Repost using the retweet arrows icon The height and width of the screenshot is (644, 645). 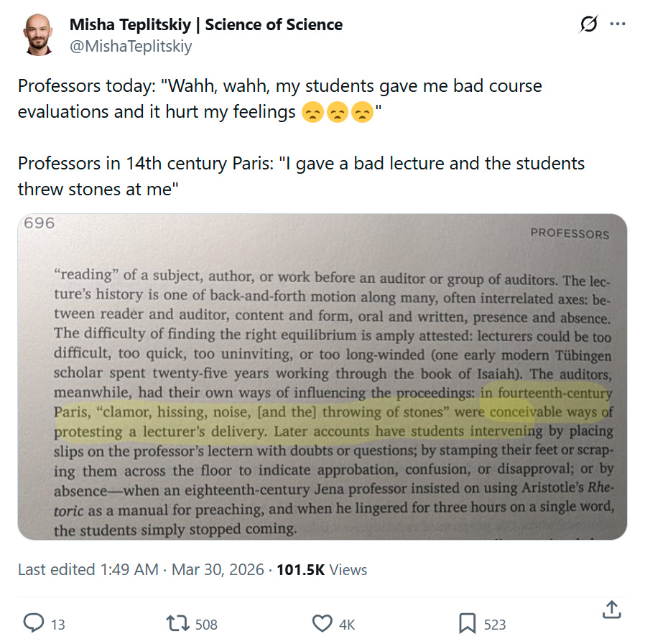[x=177, y=623]
